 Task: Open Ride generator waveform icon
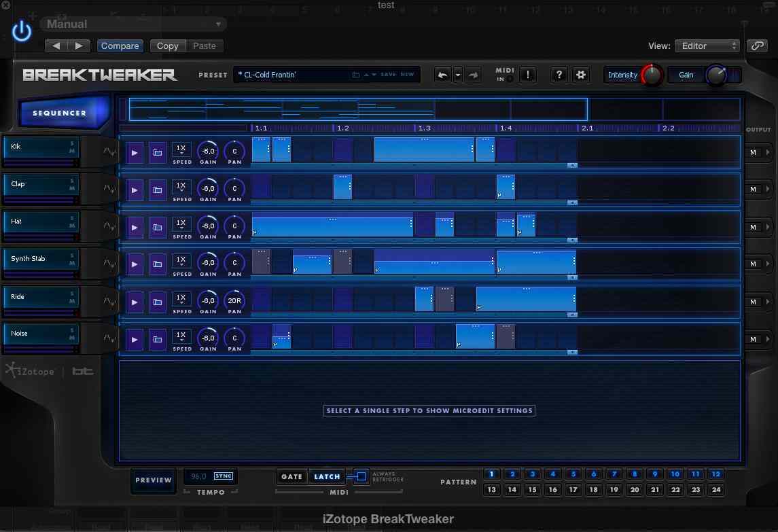109,302
